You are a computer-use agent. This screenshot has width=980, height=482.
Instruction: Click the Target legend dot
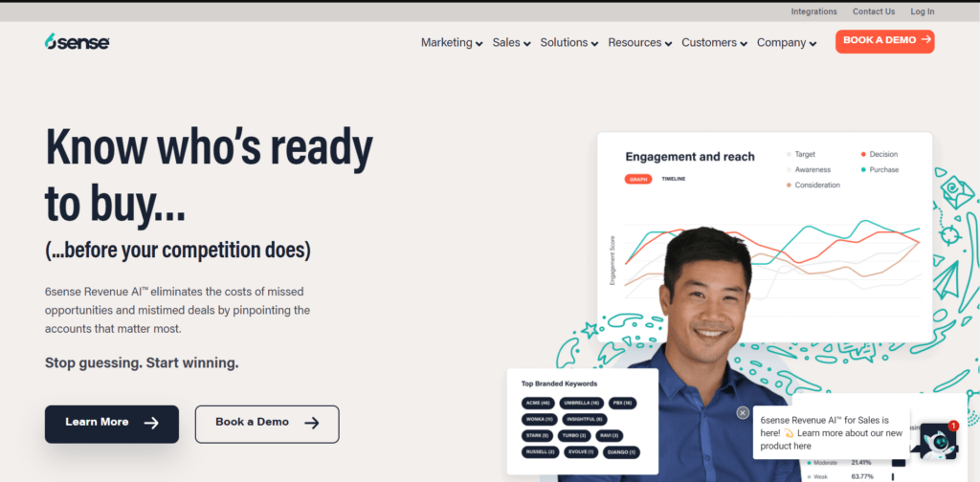click(x=789, y=154)
